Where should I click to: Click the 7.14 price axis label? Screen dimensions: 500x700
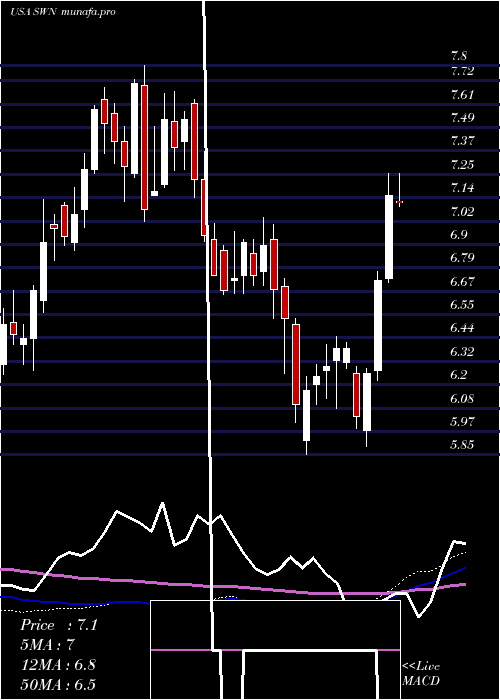[x=462, y=188]
